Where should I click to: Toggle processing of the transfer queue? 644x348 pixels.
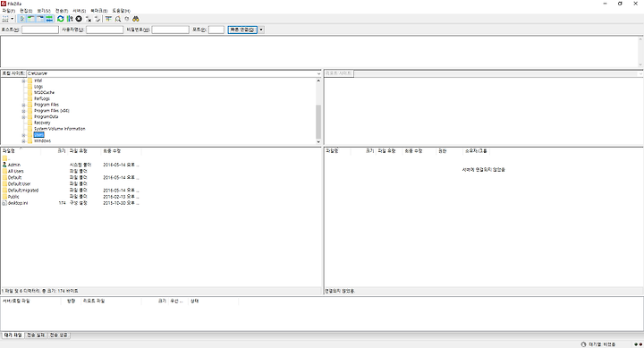tap(70, 19)
